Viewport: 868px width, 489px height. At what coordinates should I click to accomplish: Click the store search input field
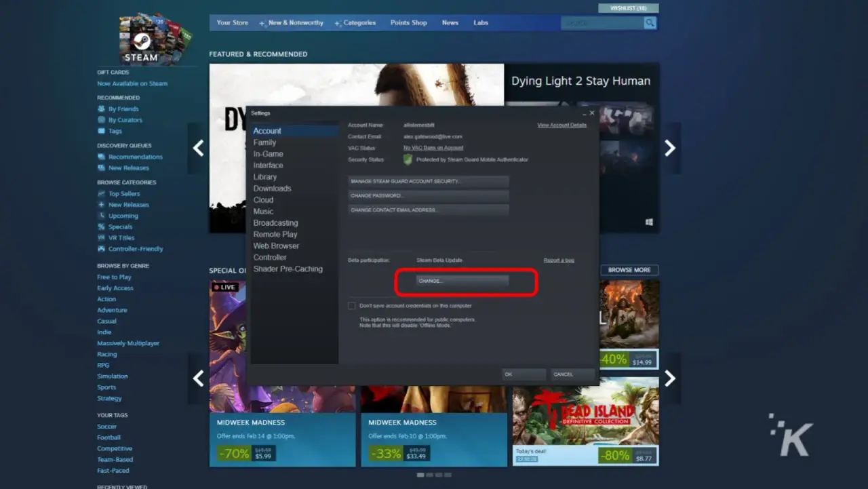click(x=602, y=23)
